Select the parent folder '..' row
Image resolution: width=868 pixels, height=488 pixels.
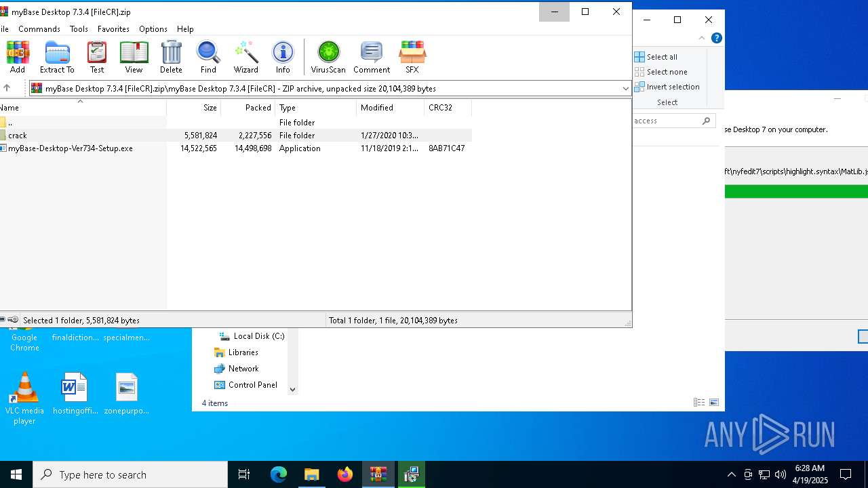235,123
